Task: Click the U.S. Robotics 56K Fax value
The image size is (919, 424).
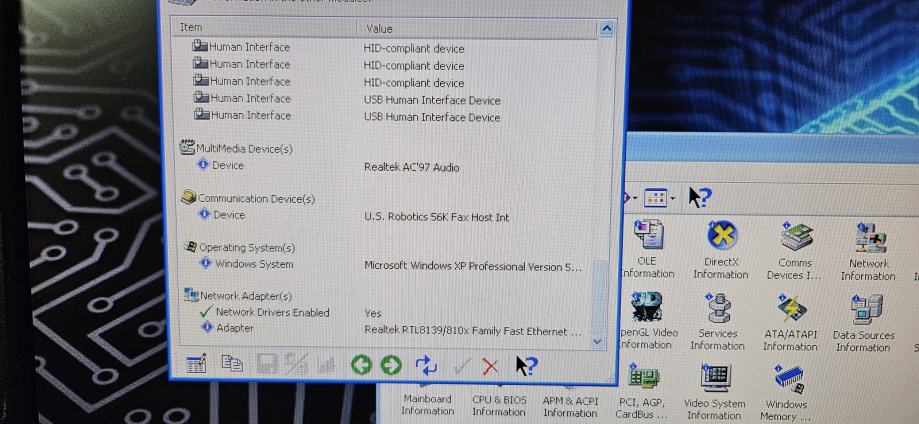Action: point(437,217)
